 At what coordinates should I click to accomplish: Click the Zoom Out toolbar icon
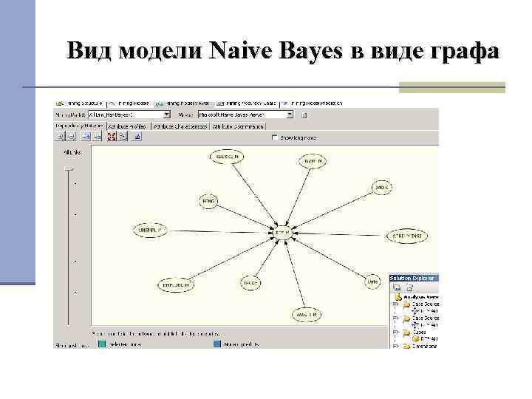(71, 137)
